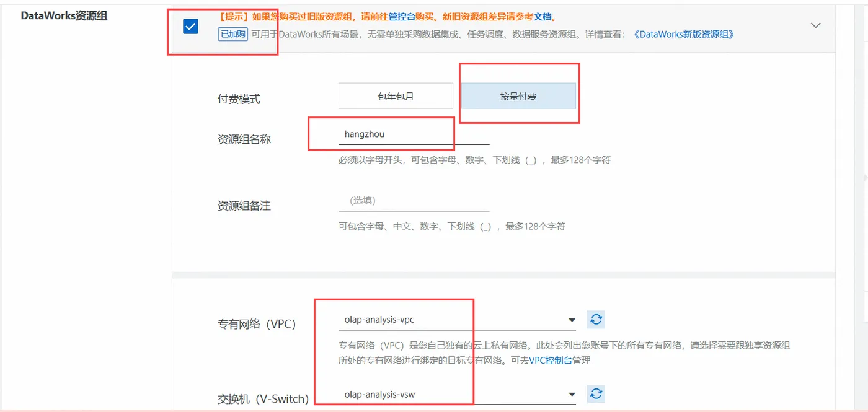Open the 管控台 link
The height and width of the screenshot is (412, 868).
pos(401,17)
